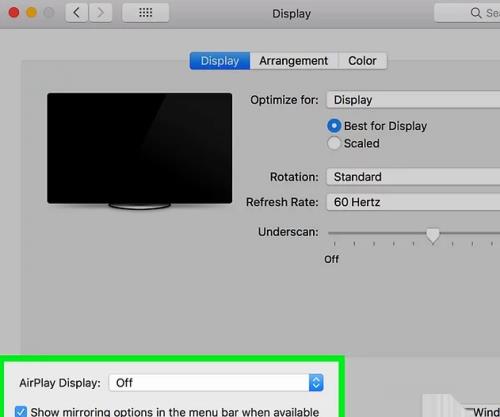Switch to the Color tab
The width and height of the screenshot is (500, 417).
coord(362,61)
